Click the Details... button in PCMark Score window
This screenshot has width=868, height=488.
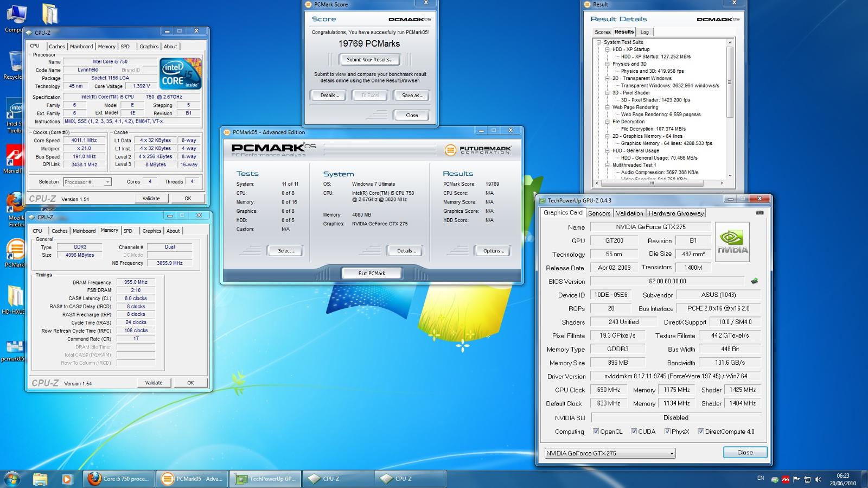click(329, 96)
